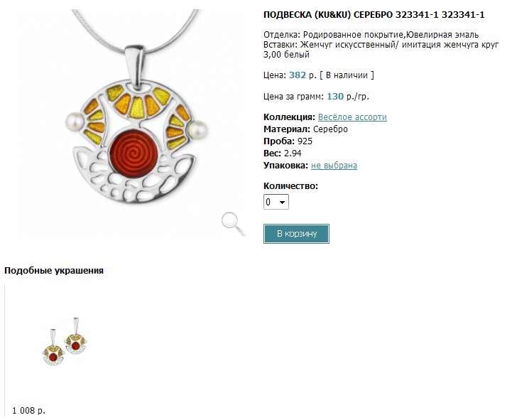Click the left pearl on pendant image
Screen dimensions: 512x420
click(75, 122)
